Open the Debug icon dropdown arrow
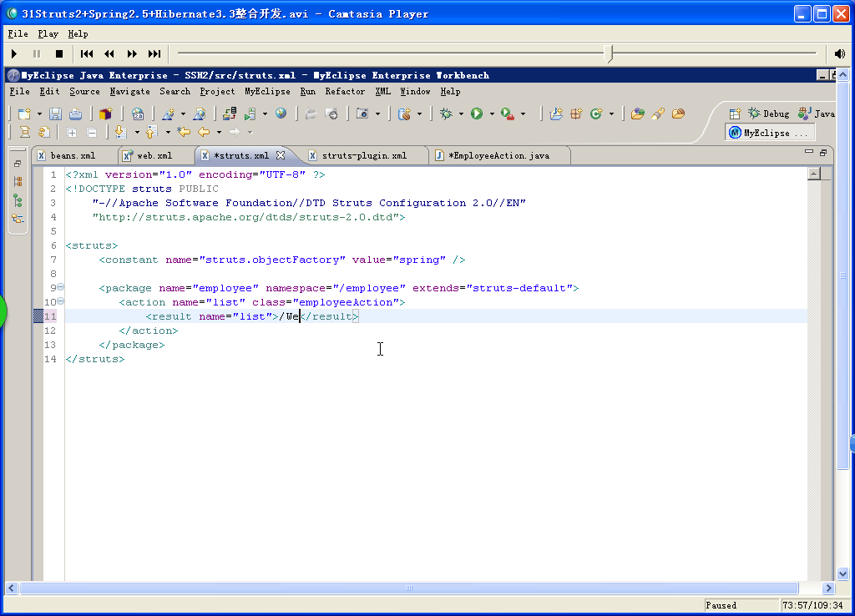 [461, 114]
